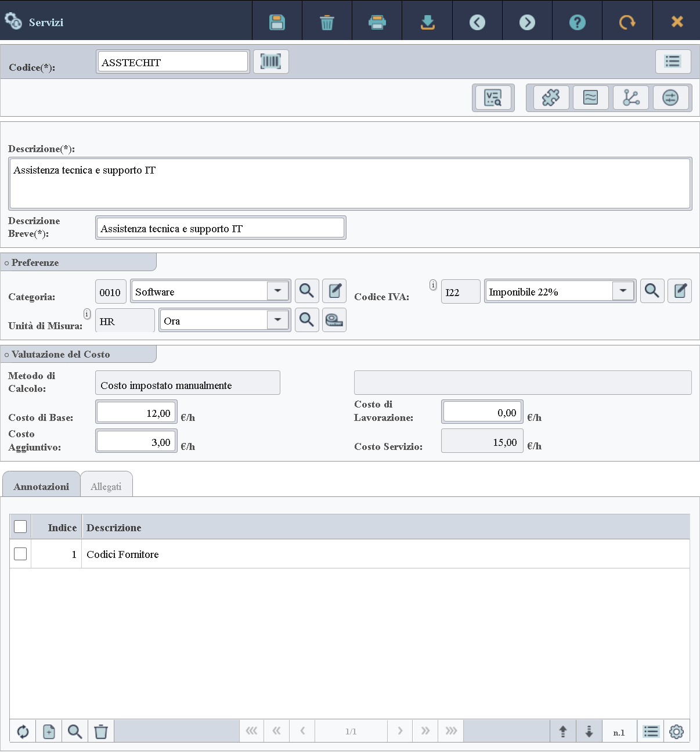Viewport: 700px width, 753px height.
Task: Open help question mark icon
Action: coord(577,22)
